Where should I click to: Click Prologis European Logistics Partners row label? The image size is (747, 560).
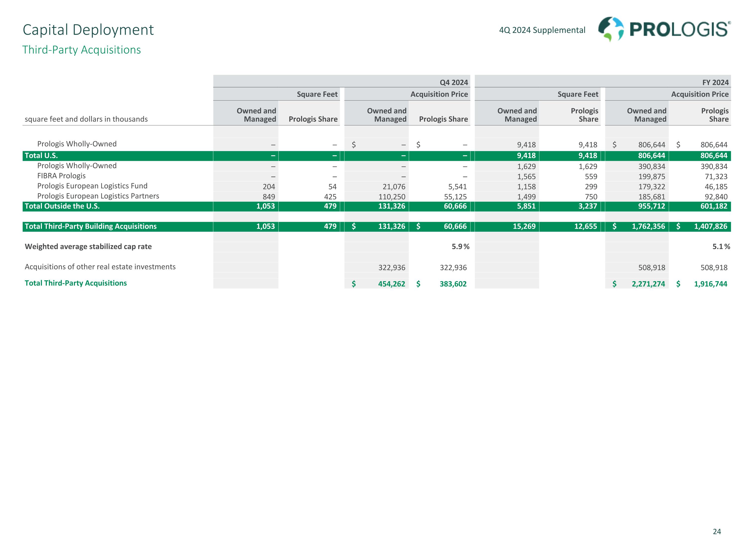(98, 196)
